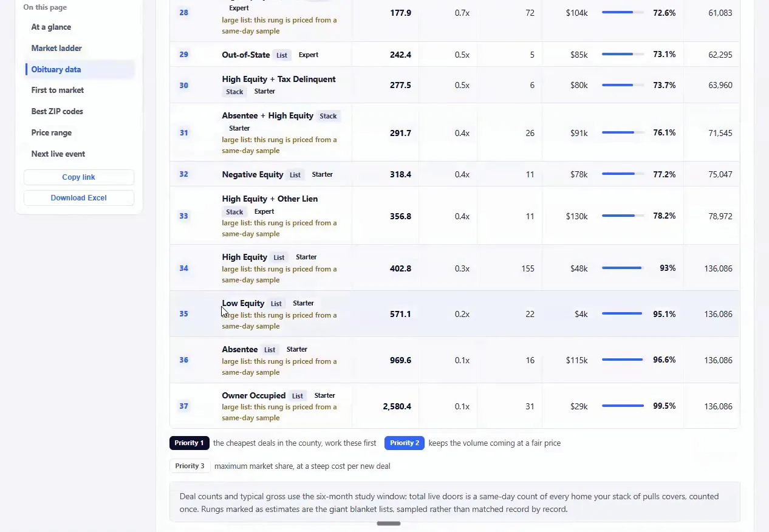Select rank badge 37
Screen dimensions: 769x532
183,406
